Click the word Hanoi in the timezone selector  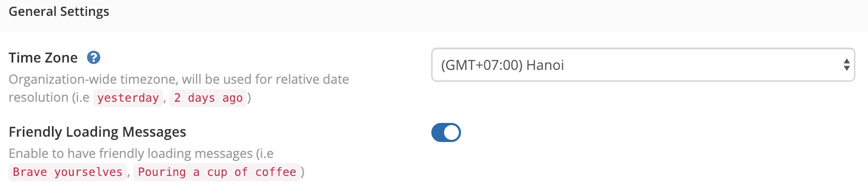click(x=545, y=65)
